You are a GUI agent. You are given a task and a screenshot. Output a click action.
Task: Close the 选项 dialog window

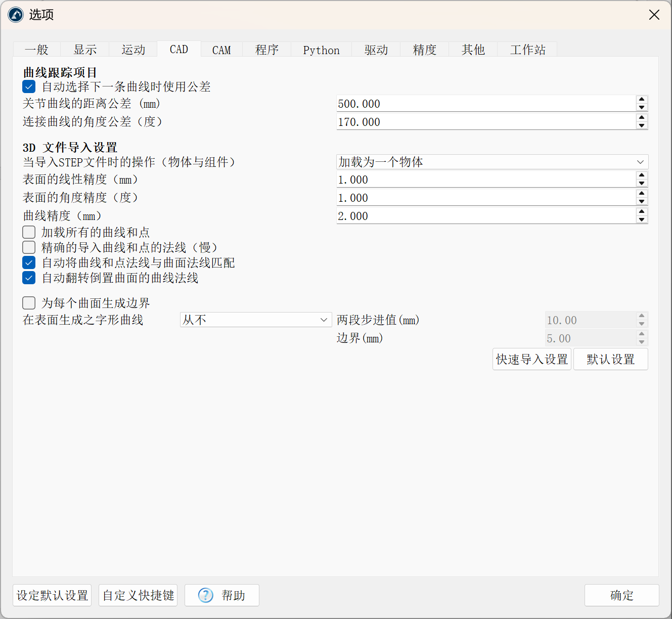coord(654,15)
